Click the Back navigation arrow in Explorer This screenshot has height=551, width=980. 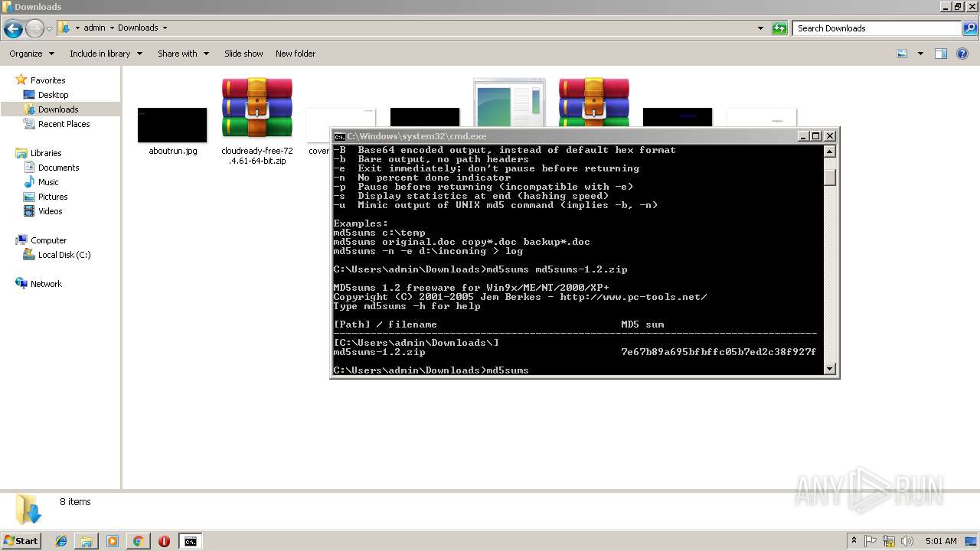pyautogui.click(x=13, y=29)
